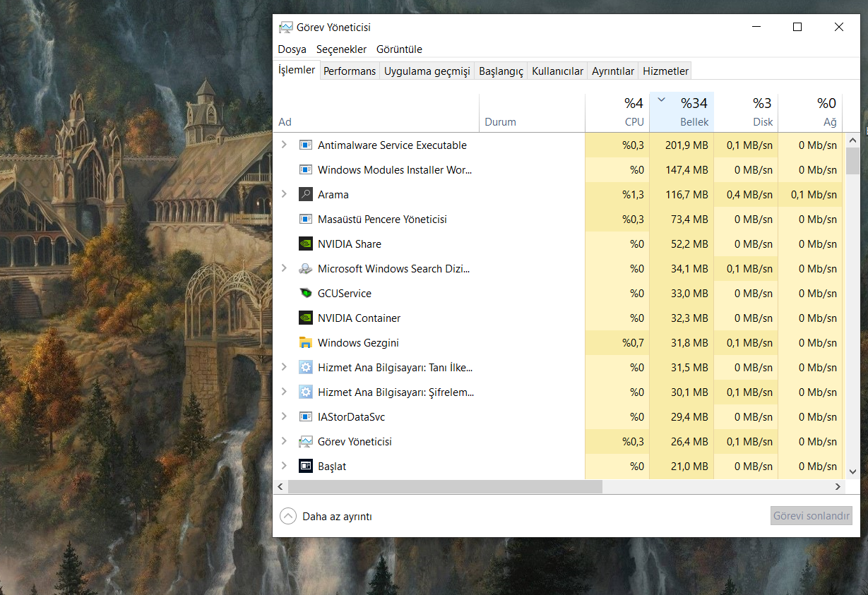Expand the Antimalware Service Executable group
868x595 pixels.
(284, 145)
